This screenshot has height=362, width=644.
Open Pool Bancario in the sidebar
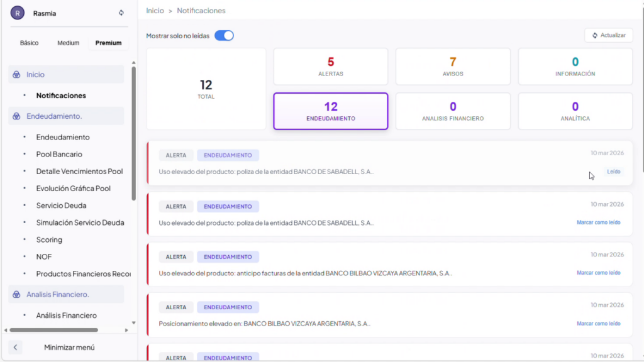tap(59, 155)
